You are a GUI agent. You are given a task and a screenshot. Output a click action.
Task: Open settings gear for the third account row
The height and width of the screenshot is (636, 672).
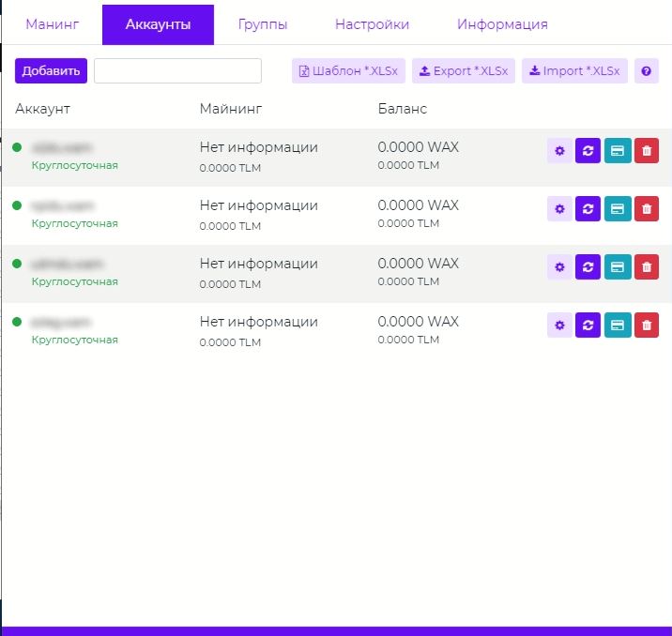click(559, 267)
